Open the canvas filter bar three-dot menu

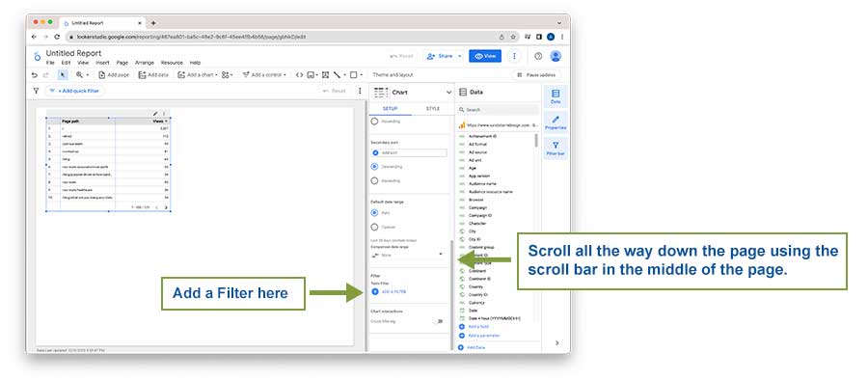360,91
